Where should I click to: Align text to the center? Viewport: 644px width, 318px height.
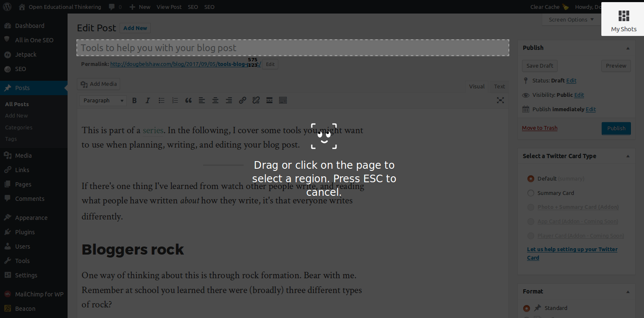click(x=215, y=100)
